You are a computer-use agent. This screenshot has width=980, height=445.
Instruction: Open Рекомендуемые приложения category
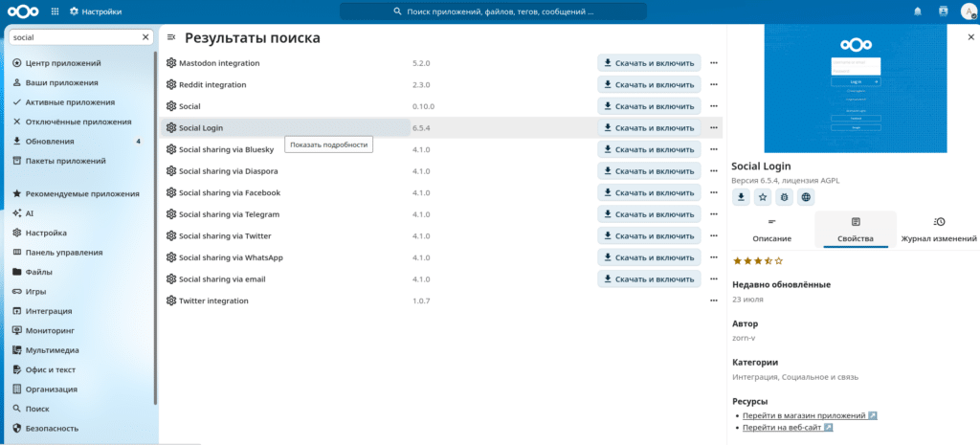pos(79,193)
